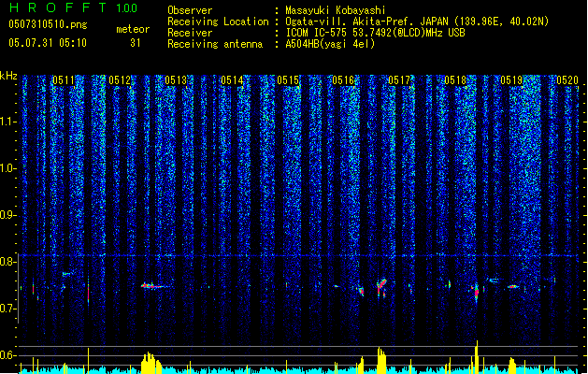Click the 0520 time marker
Screen dimensions: 588x374
[567, 80]
